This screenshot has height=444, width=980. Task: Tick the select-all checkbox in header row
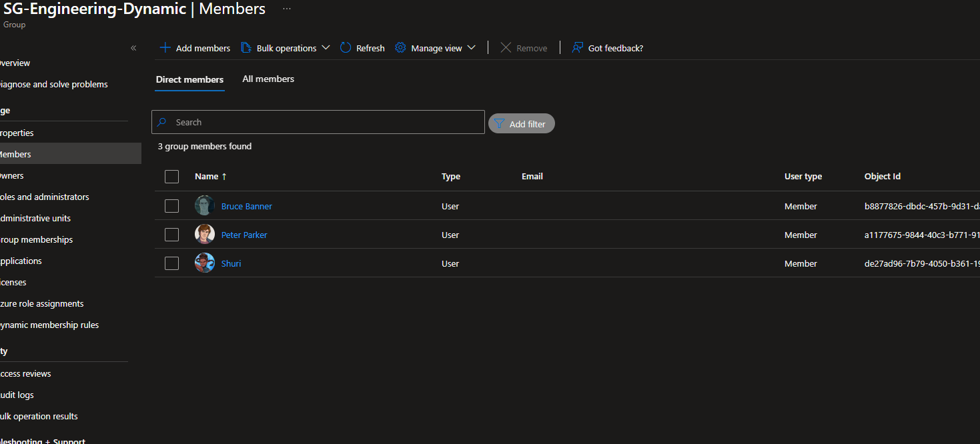coord(171,177)
